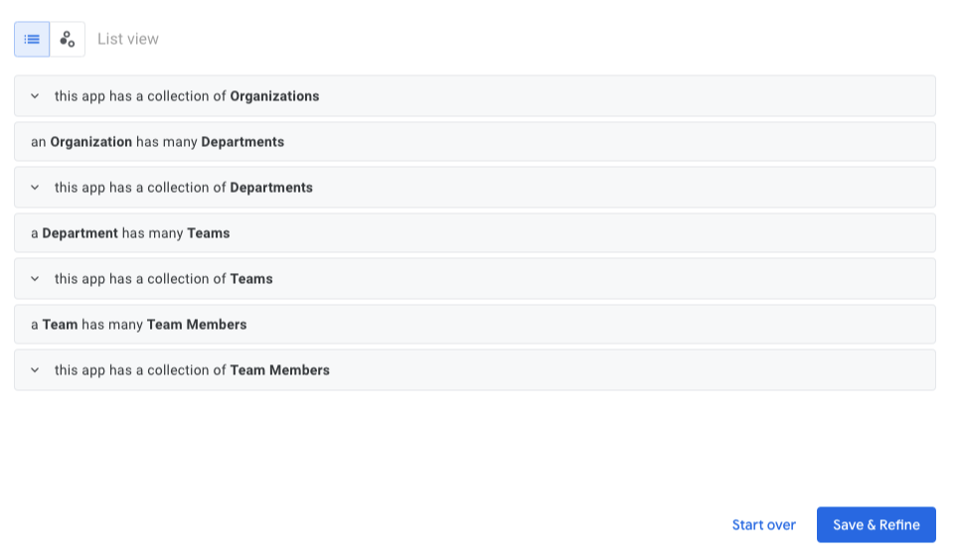Select 'Team Members' name in the collection row
The width and height of the screenshot is (960, 560).
point(279,370)
